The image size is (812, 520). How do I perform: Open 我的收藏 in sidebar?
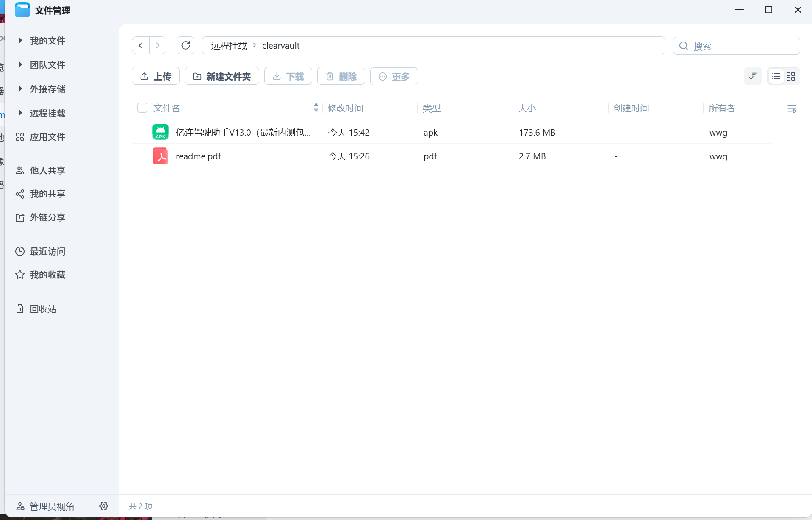[41, 275]
